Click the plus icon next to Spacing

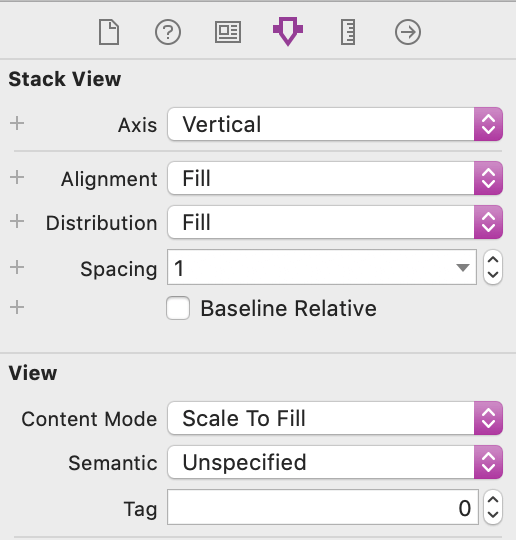click(x=17, y=267)
